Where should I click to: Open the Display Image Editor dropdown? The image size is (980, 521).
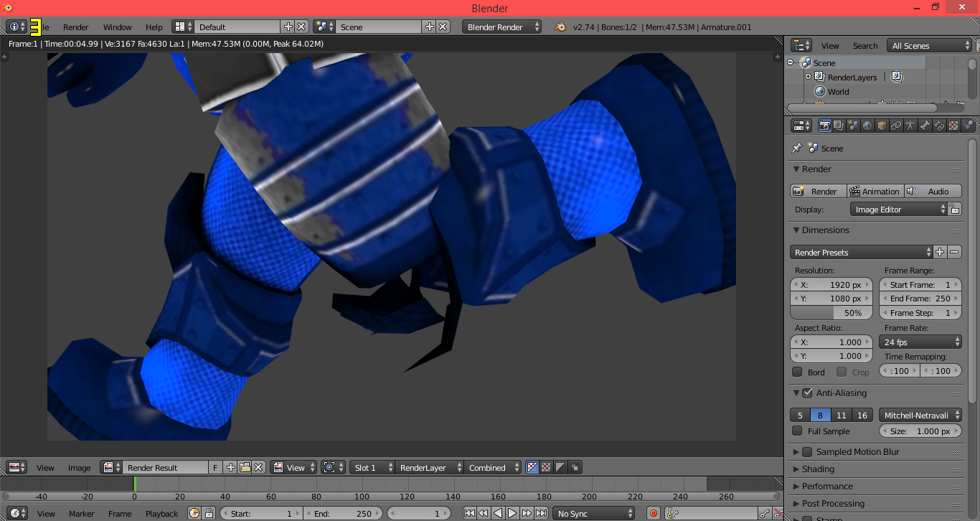[899, 210]
